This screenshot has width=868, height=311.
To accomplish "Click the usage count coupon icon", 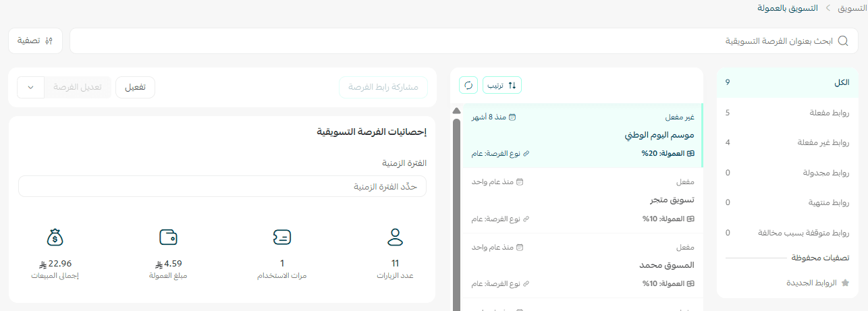I will 282,237.
